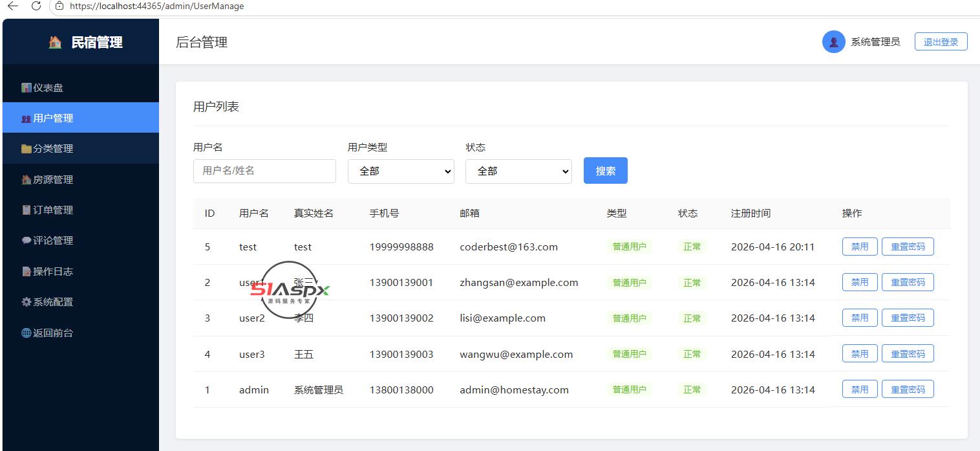Select 分类管理 in the sidebar
Image resolution: width=980 pixels, height=451 pixels.
coord(81,149)
